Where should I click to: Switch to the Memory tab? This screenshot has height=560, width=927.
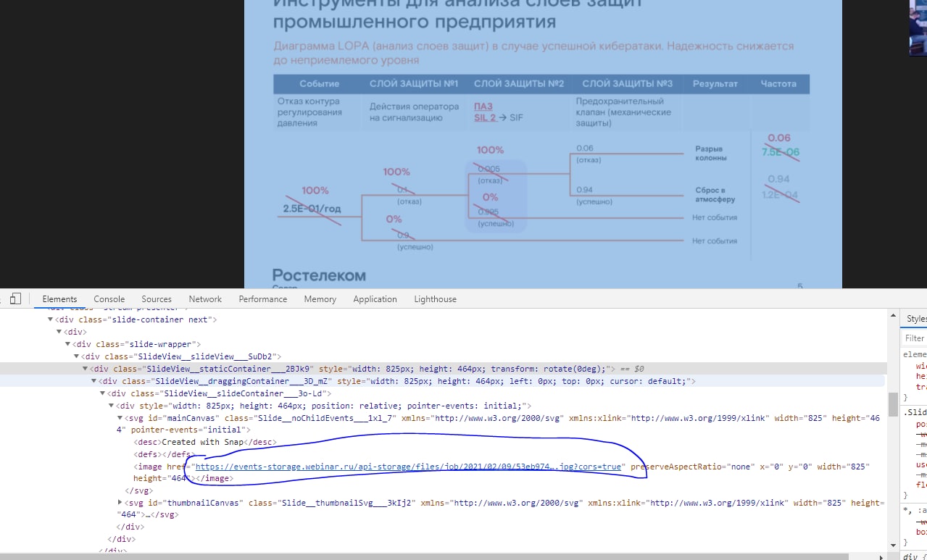[320, 299]
